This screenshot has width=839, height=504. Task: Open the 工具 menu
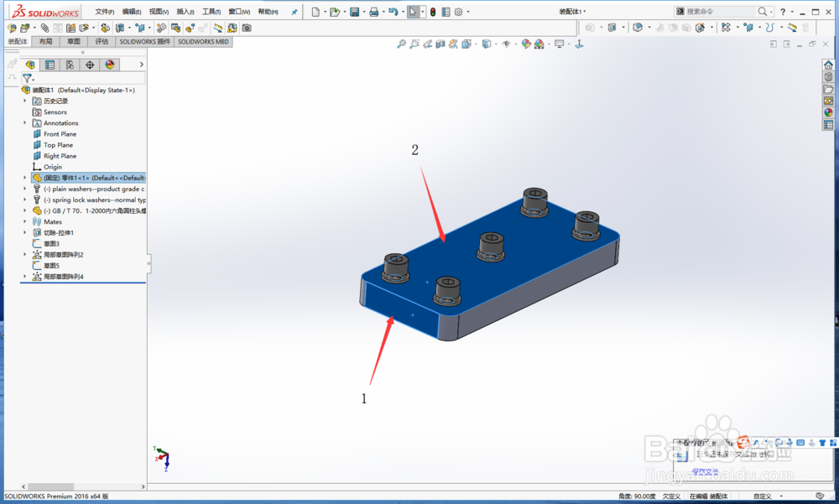(x=212, y=12)
